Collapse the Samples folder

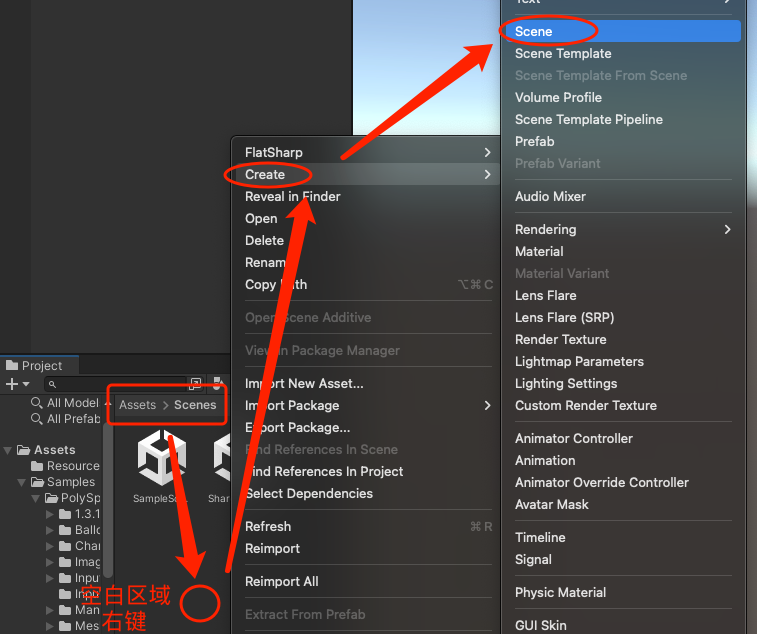point(21,482)
